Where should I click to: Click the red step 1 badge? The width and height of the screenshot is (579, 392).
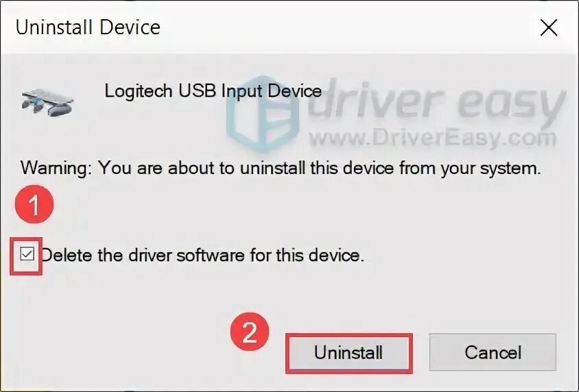point(34,204)
